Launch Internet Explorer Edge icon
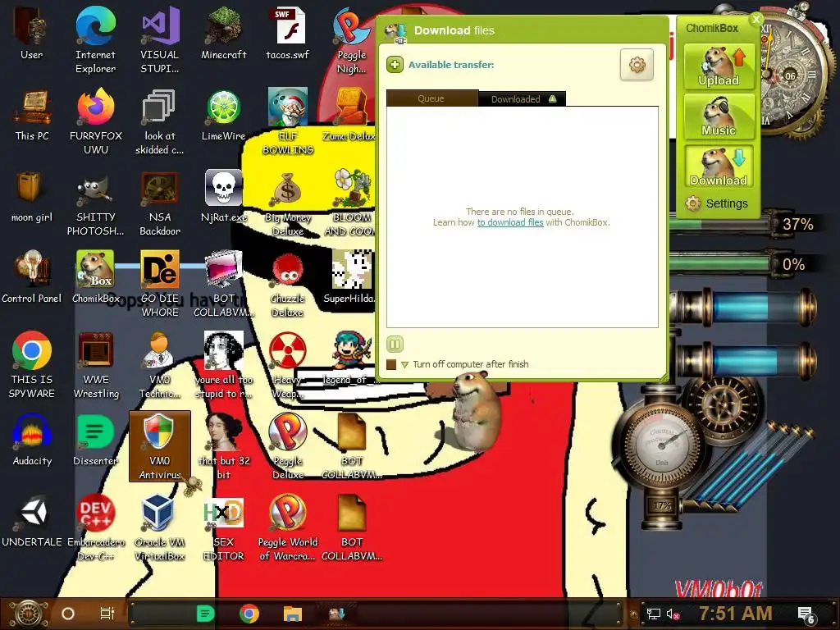Image resolution: width=840 pixels, height=630 pixels. 95,40
